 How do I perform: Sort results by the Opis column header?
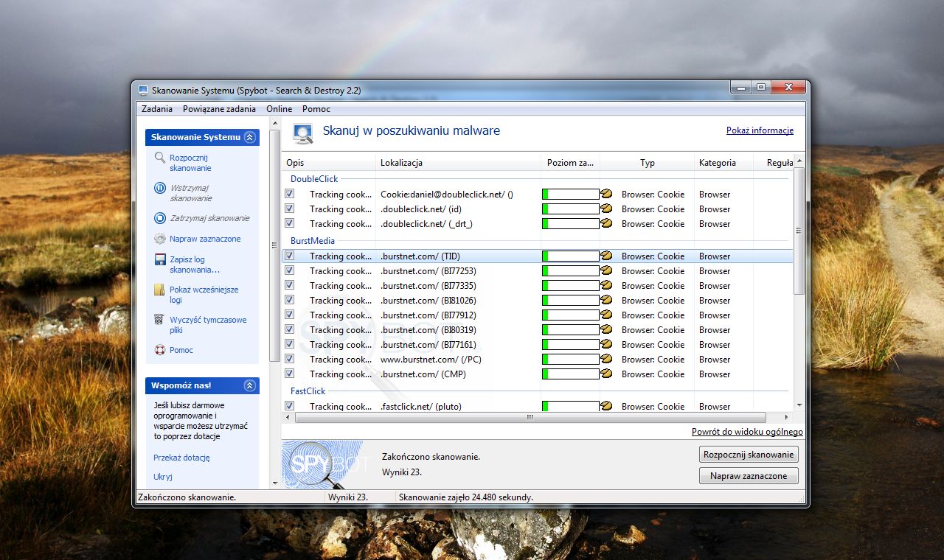click(329, 163)
